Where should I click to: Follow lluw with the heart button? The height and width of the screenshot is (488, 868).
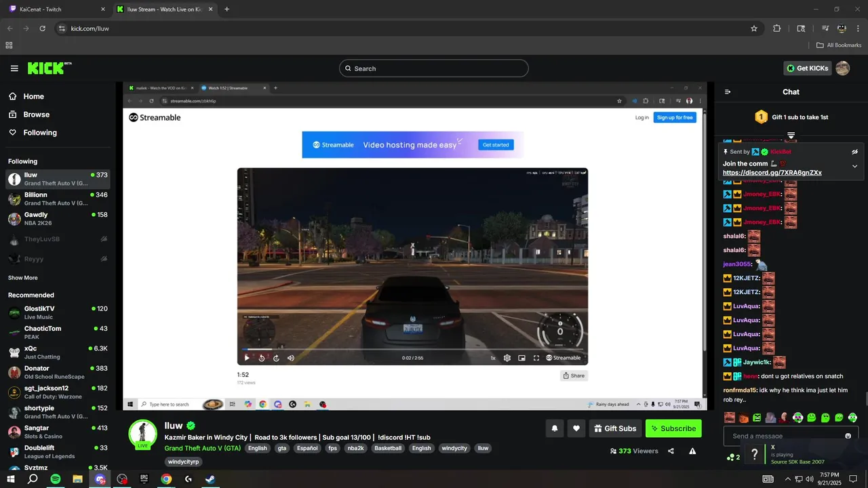tap(576, 428)
